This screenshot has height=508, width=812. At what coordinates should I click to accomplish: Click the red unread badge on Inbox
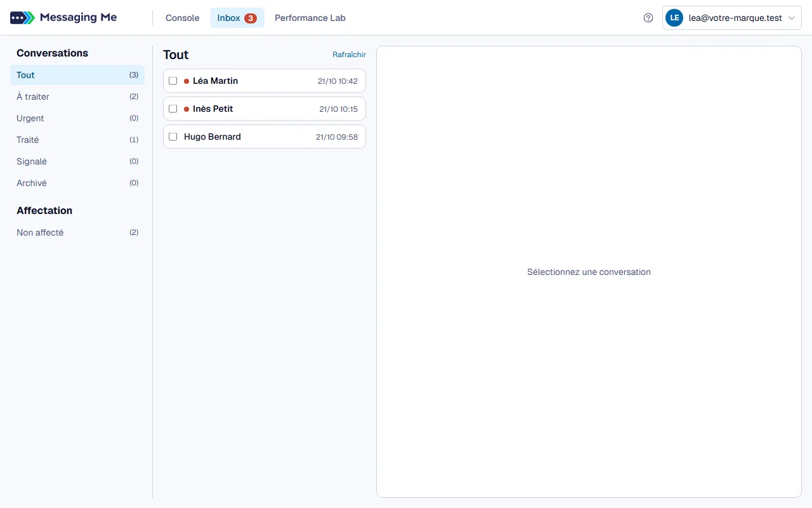tap(251, 18)
